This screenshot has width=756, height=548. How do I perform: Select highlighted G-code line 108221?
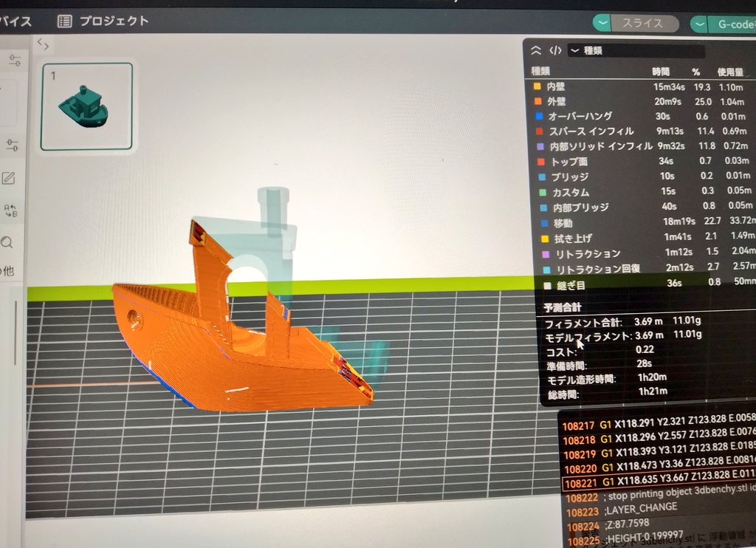coord(659,479)
